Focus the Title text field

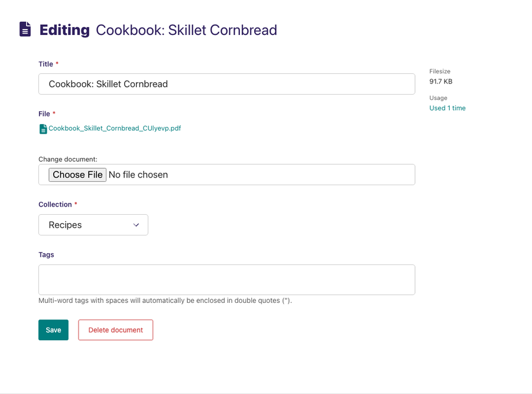[x=226, y=84]
